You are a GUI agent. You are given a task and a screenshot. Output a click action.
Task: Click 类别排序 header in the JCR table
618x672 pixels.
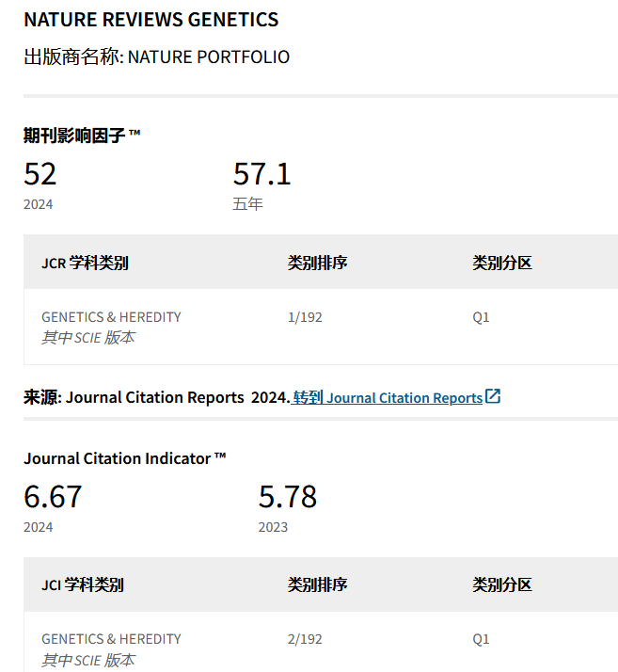tap(317, 263)
